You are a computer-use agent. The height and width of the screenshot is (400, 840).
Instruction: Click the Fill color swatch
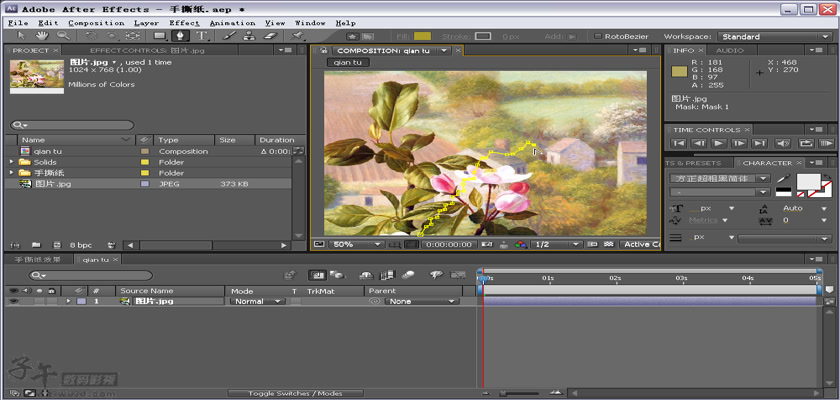point(422,36)
